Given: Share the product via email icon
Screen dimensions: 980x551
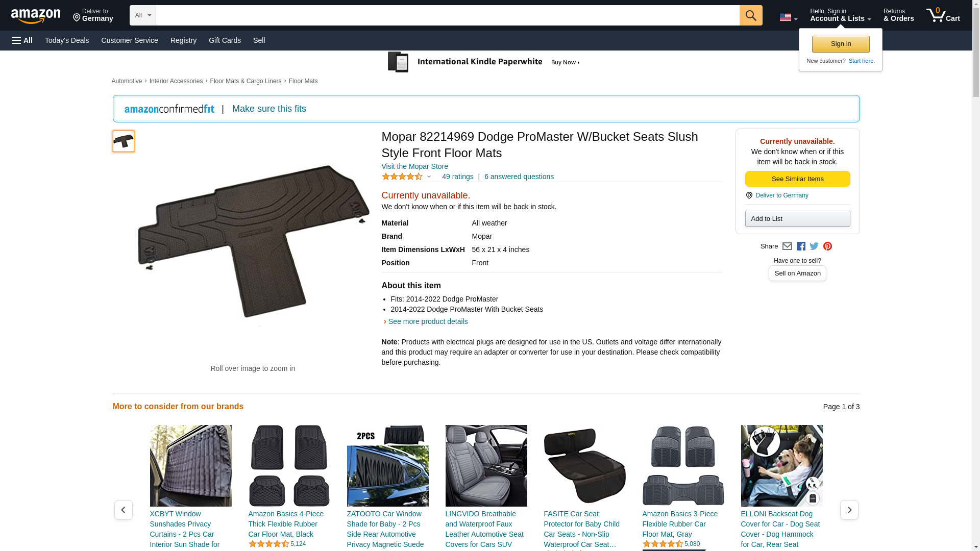Looking at the screenshot, I should tap(787, 246).
